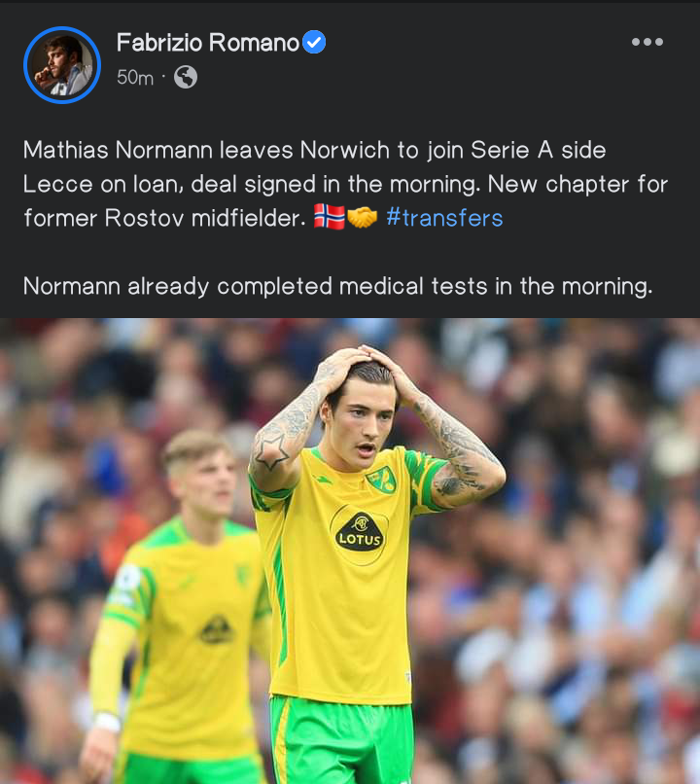The width and height of the screenshot is (700, 784).
Task: Open the #transfers hashtag
Action: click(x=444, y=218)
